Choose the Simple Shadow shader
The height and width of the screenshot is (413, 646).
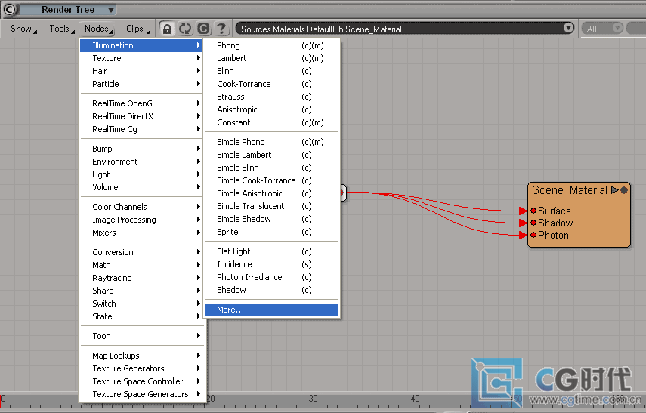(x=272, y=219)
